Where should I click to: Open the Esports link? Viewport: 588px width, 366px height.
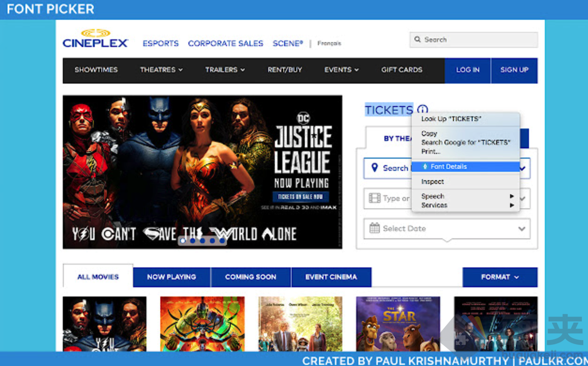[x=160, y=43]
